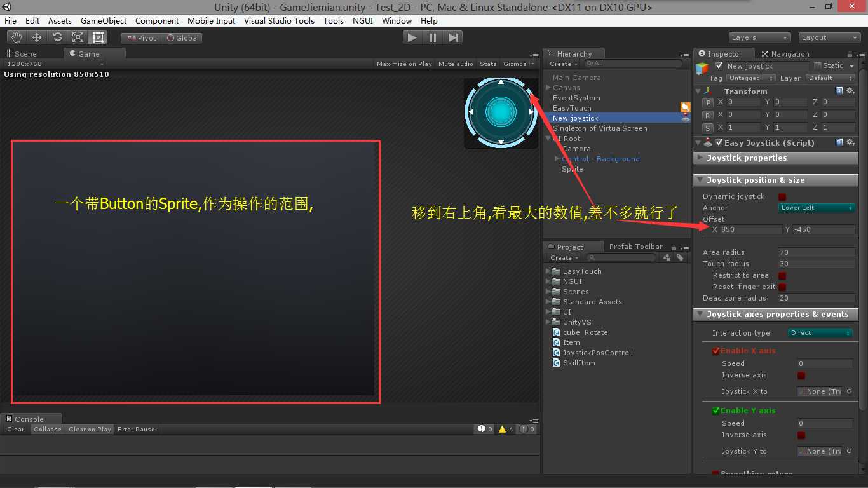Click Search by Label icon in Project

tap(680, 257)
